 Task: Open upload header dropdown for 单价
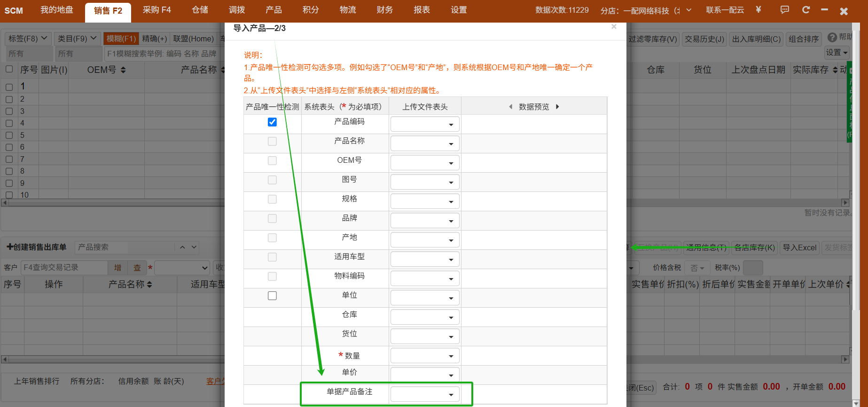425,375
